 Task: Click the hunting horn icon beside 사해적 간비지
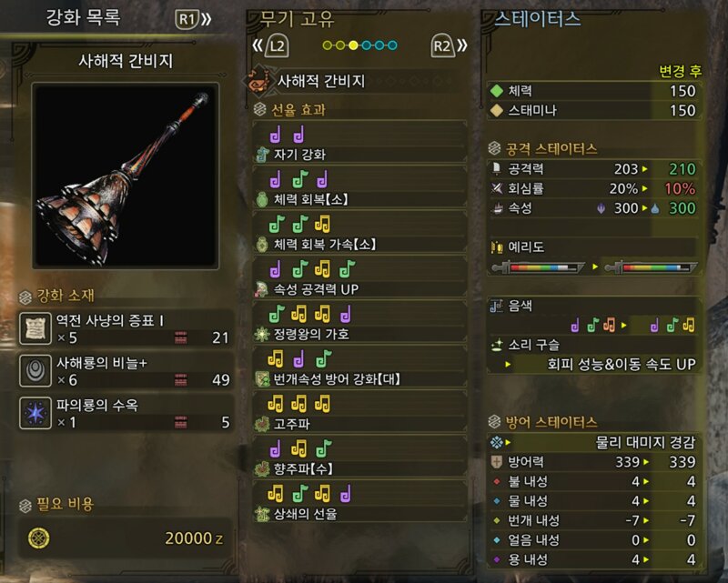(258, 81)
